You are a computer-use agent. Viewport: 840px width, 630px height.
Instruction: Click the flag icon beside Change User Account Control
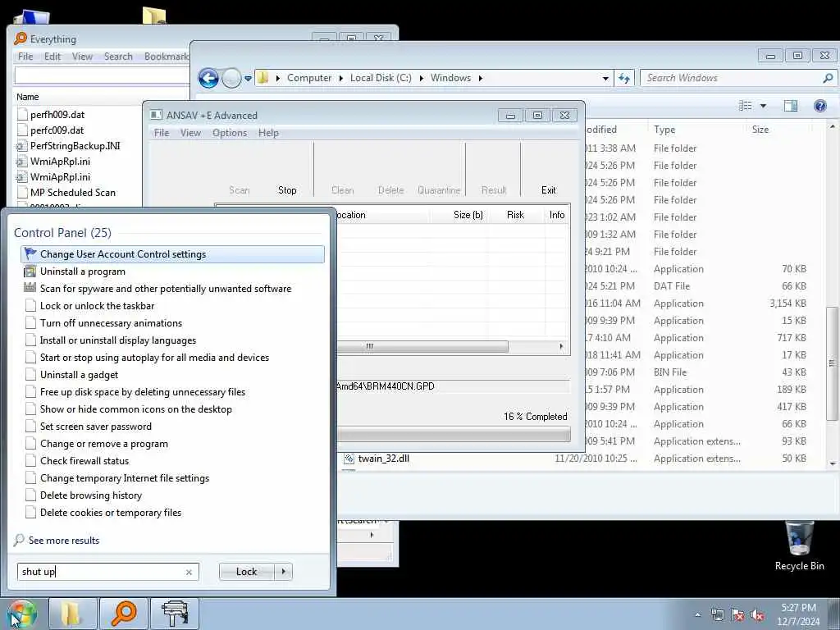pyautogui.click(x=30, y=254)
